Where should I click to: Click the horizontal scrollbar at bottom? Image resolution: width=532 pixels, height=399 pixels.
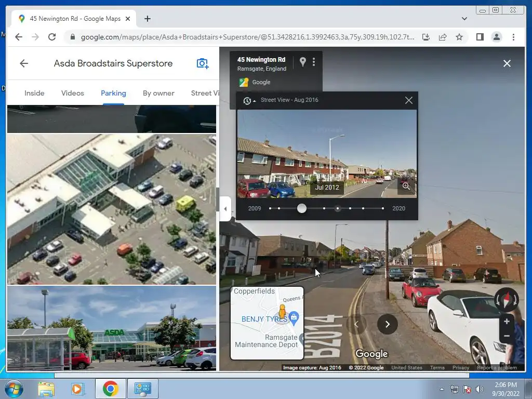coord(262,375)
